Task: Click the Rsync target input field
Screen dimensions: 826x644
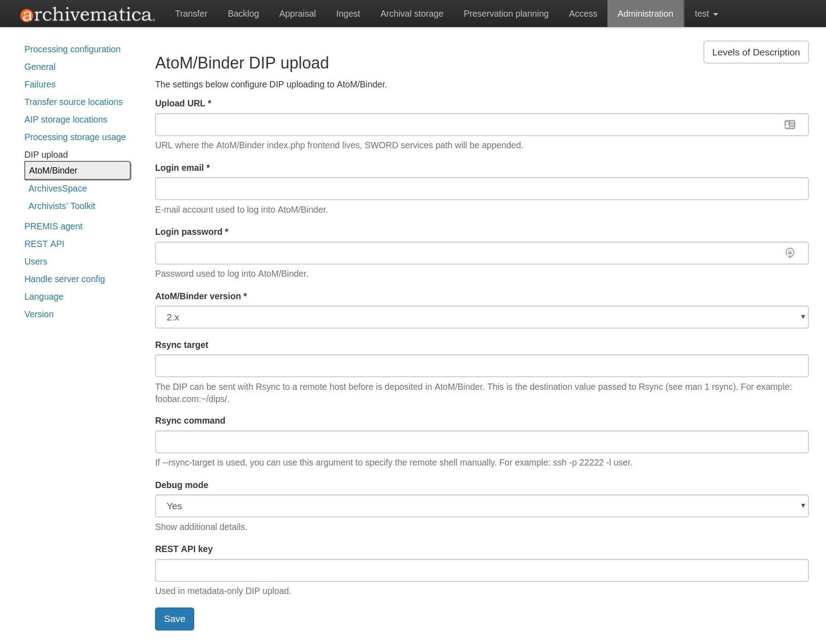Action: point(480,365)
